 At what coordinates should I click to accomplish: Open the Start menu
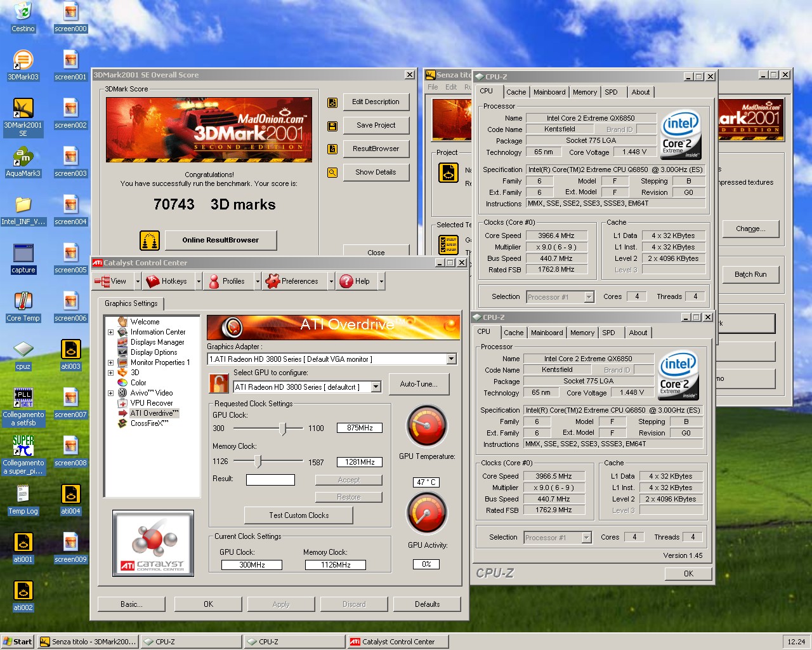coord(18,642)
